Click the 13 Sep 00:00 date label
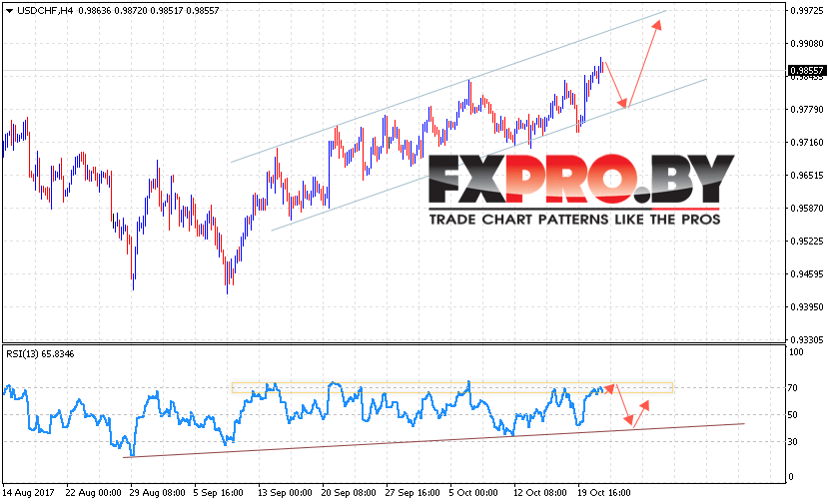The width and height of the screenshot is (828, 504). tap(285, 493)
